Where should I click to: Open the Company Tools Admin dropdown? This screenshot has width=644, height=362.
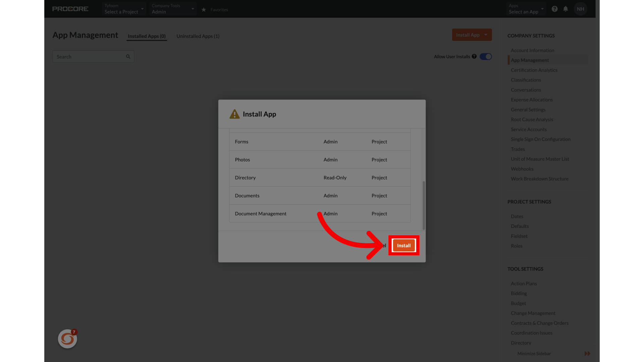click(173, 9)
